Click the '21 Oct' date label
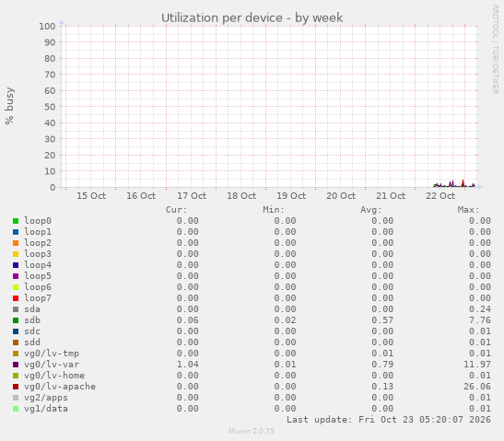Image resolution: width=504 pixels, height=441 pixels. click(391, 195)
